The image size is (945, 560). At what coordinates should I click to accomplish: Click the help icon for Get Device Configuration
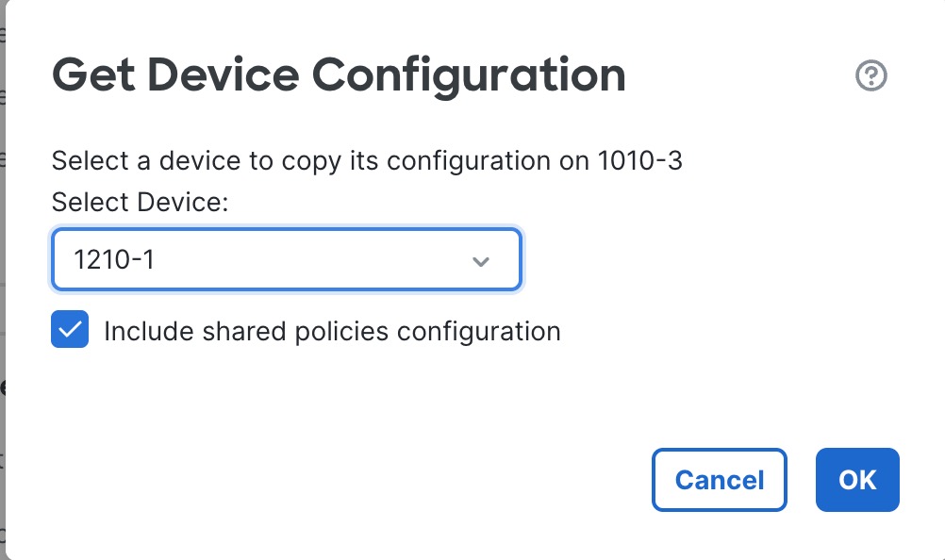coord(870,76)
